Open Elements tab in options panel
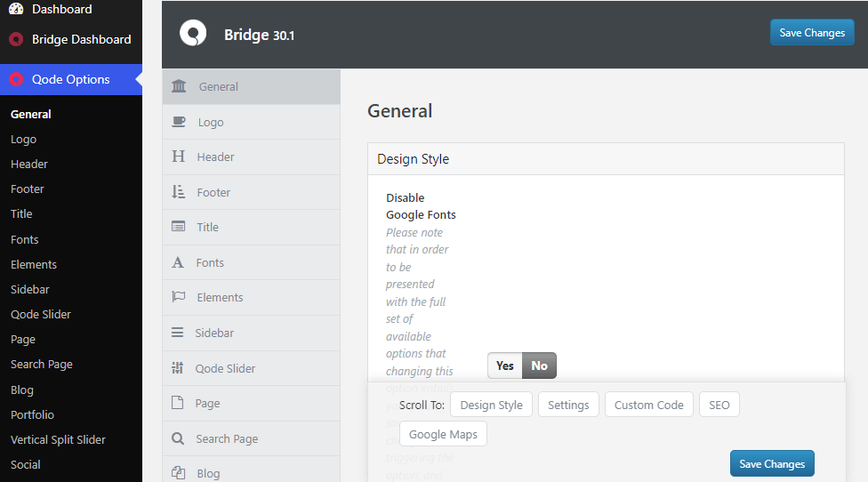The image size is (868, 482). (x=252, y=298)
